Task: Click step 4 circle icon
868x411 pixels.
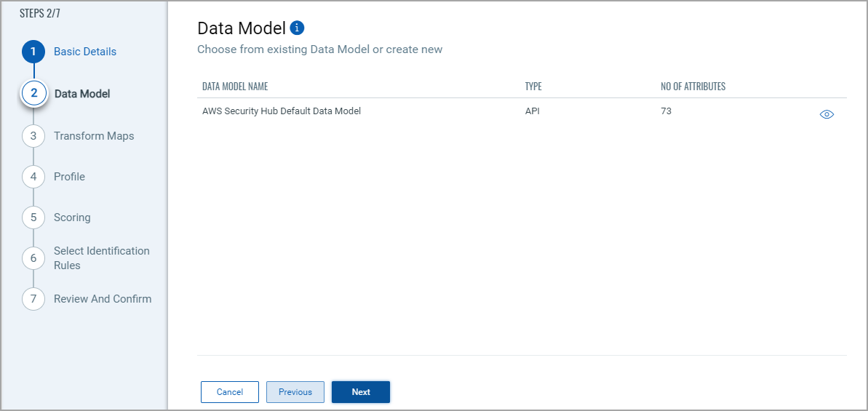Action: 33,177
